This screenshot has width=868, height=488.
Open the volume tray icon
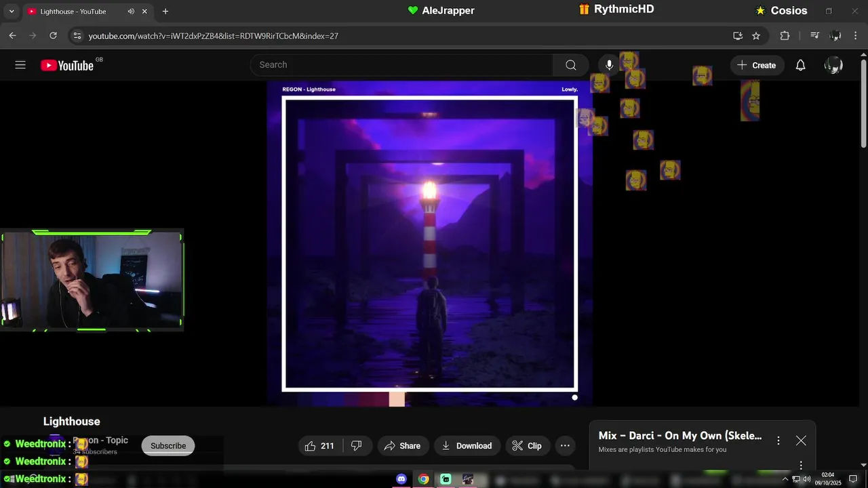(807, 479)
